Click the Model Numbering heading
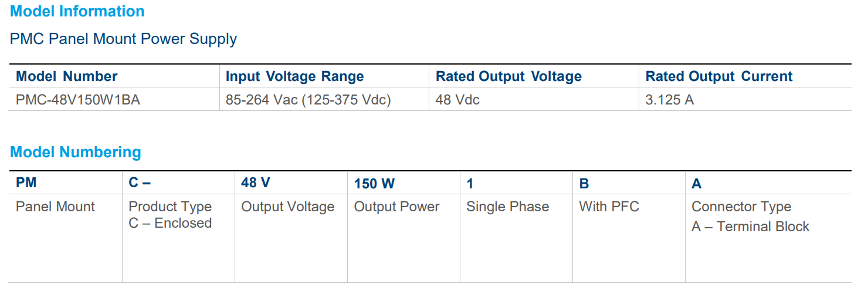 pyautogui.click(x=76, y=152)
